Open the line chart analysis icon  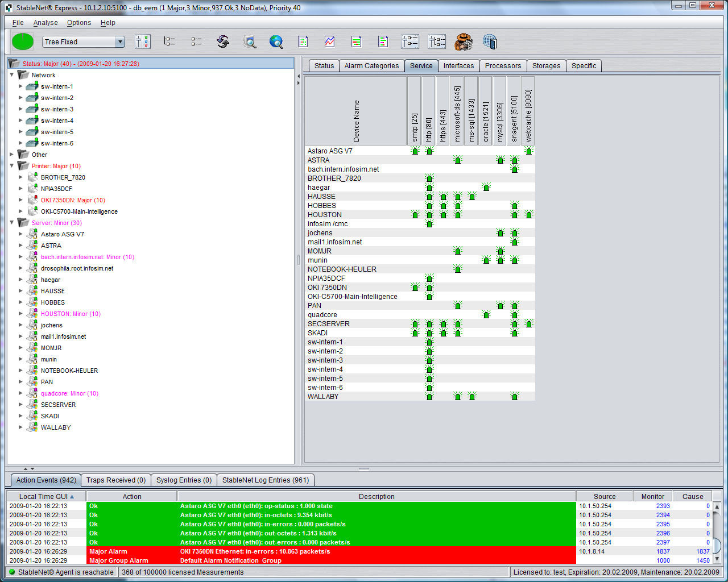coord(329,41)
